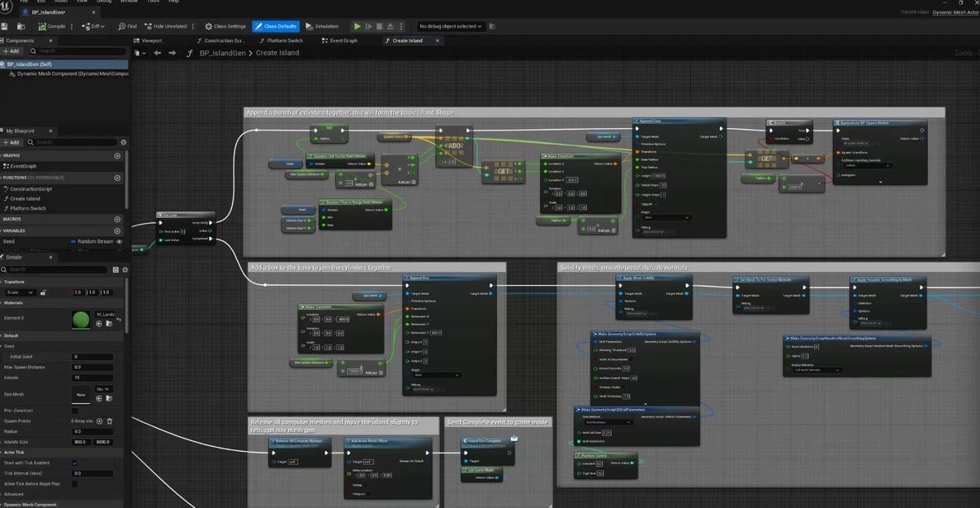This screenshot has width=980, height=508.
Task: Toggle Start with Tick Enabled checkbox
Action: point(74,463)
